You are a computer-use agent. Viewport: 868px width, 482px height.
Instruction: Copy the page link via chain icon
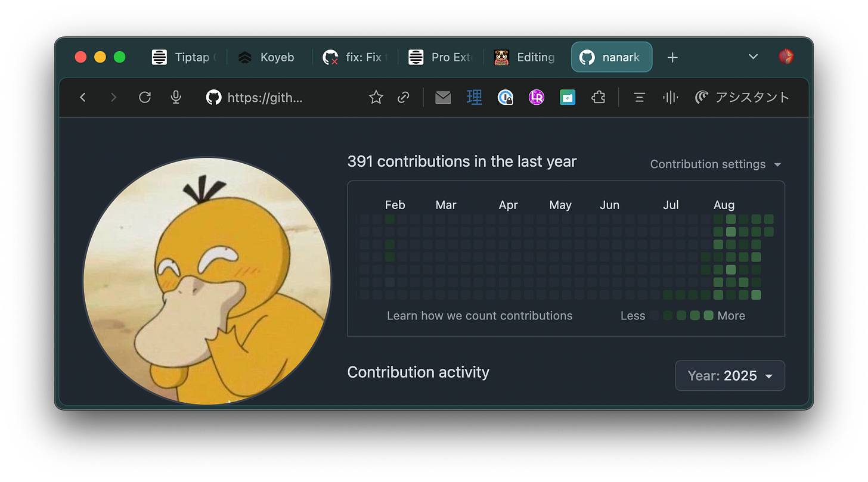pyautogui.click(x=404, y=97)
